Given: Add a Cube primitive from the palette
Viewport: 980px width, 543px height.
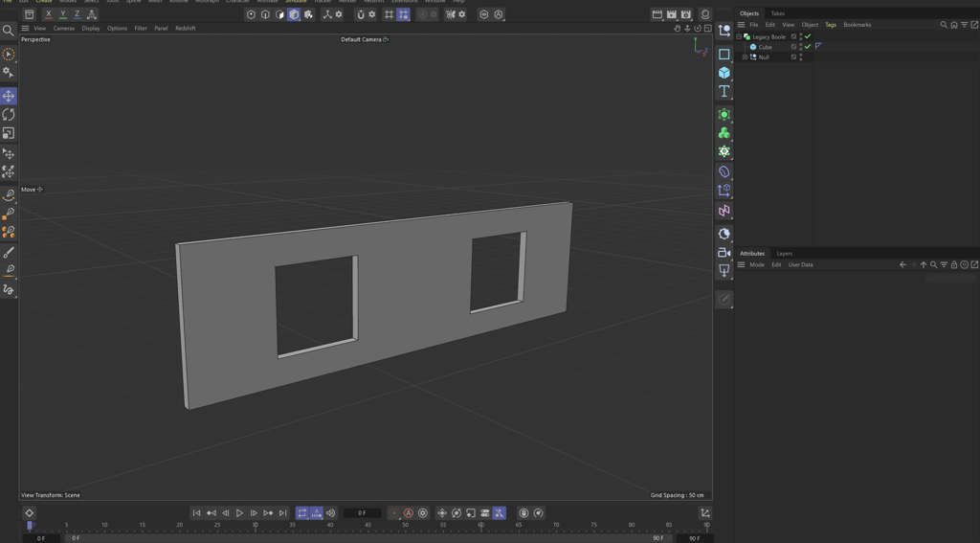Looking at the screenshot, I should (x=724, y=73).
